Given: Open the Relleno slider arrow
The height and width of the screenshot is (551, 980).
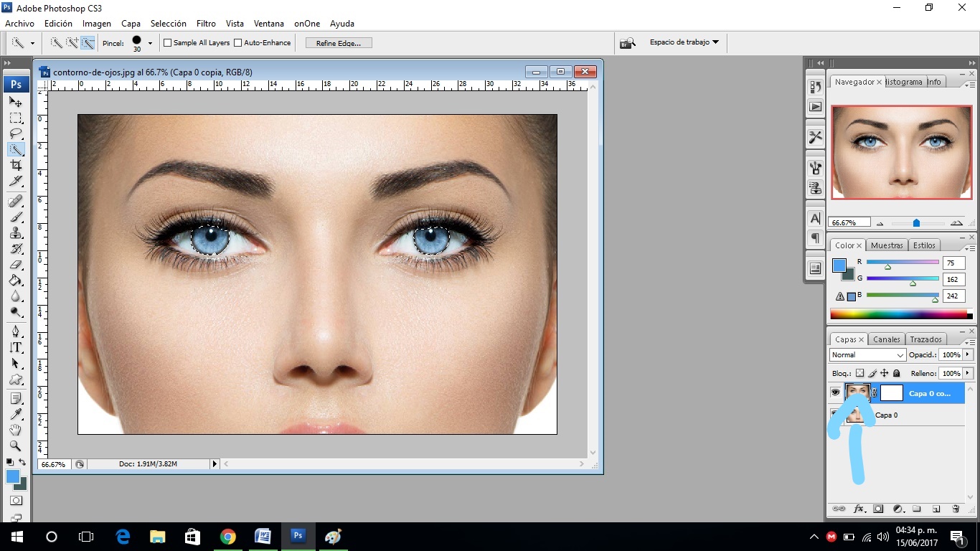Looking at the screenshot, I should point(968,374).
